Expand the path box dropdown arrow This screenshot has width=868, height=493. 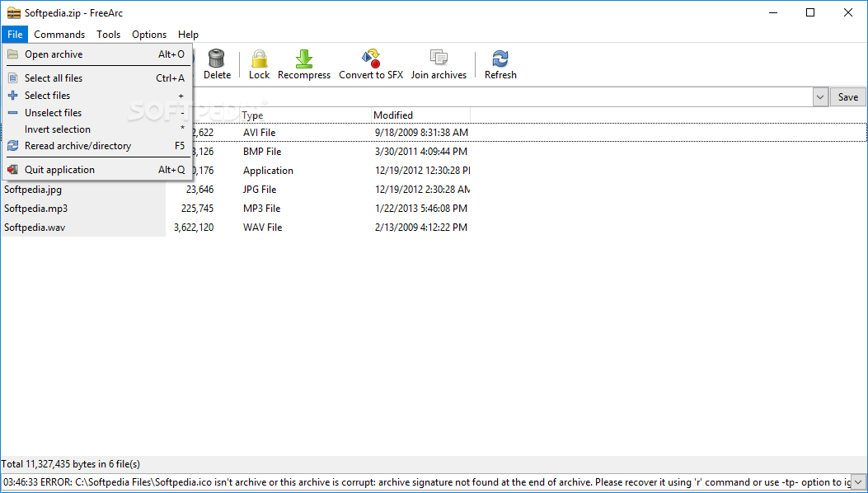click(820, 97)
